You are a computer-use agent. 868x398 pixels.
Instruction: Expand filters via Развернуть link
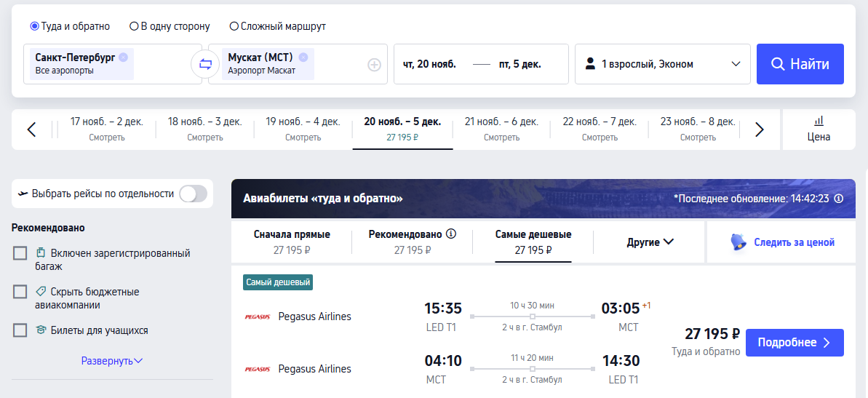[x=112, y=361]
